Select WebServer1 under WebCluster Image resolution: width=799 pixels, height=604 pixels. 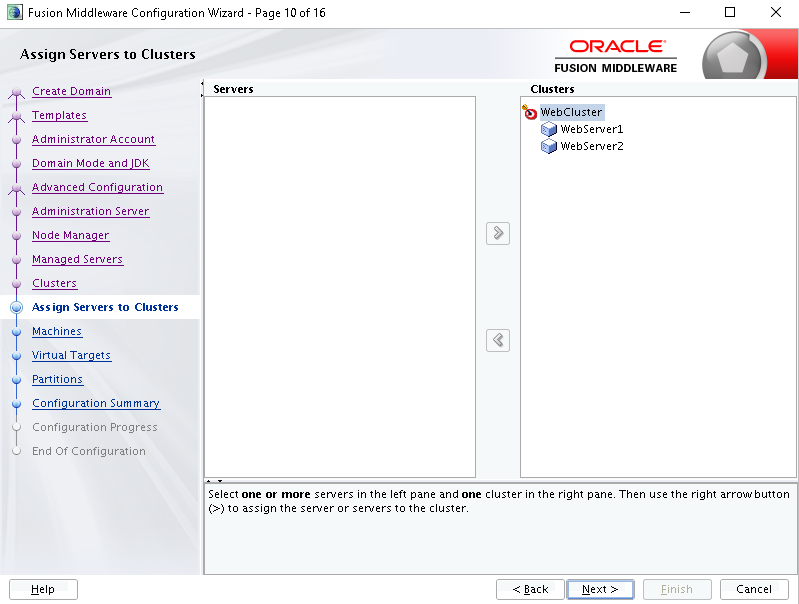[592, 129]
